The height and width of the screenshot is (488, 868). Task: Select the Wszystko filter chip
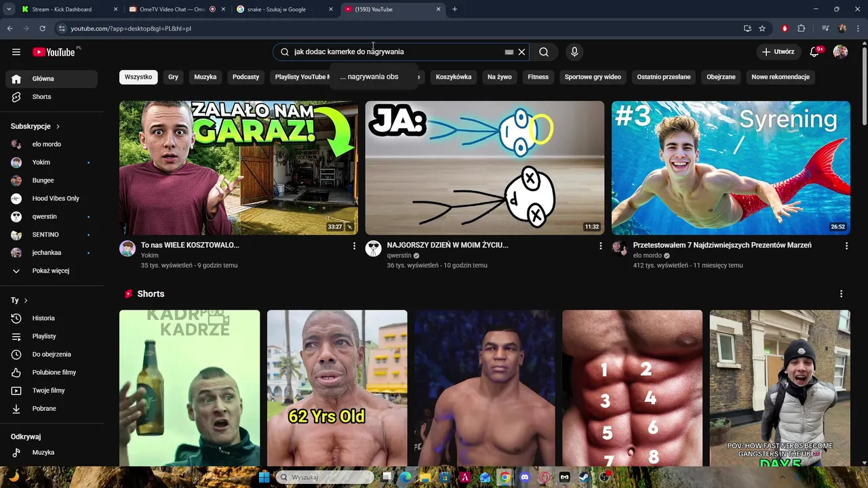tap(138, 77)
